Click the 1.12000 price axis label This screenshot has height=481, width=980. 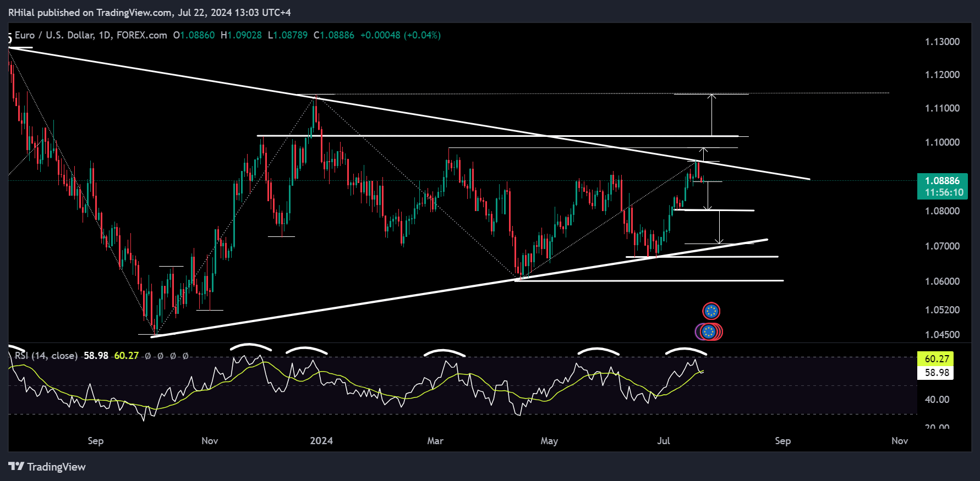point(942,75)
